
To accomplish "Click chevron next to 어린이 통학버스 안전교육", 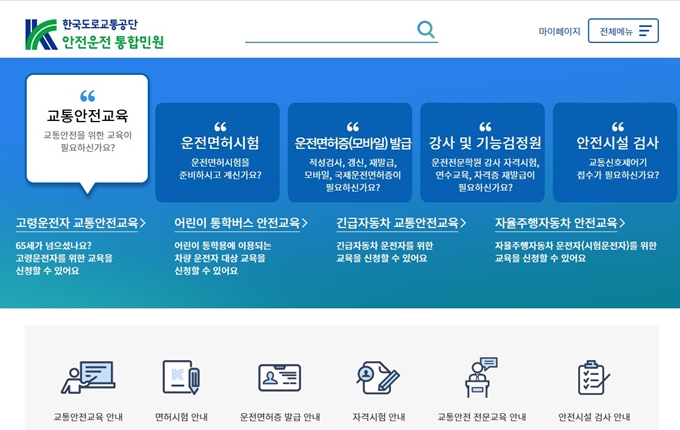I will point(305,223).
